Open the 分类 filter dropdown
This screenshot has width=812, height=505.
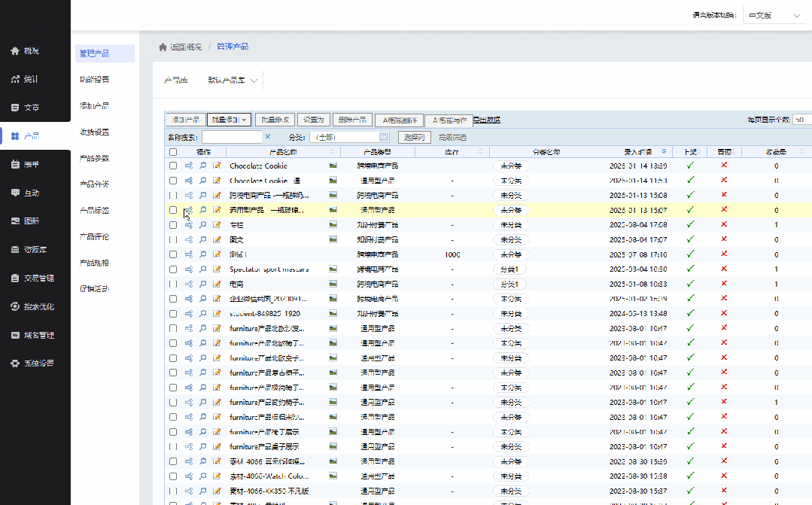348,137
